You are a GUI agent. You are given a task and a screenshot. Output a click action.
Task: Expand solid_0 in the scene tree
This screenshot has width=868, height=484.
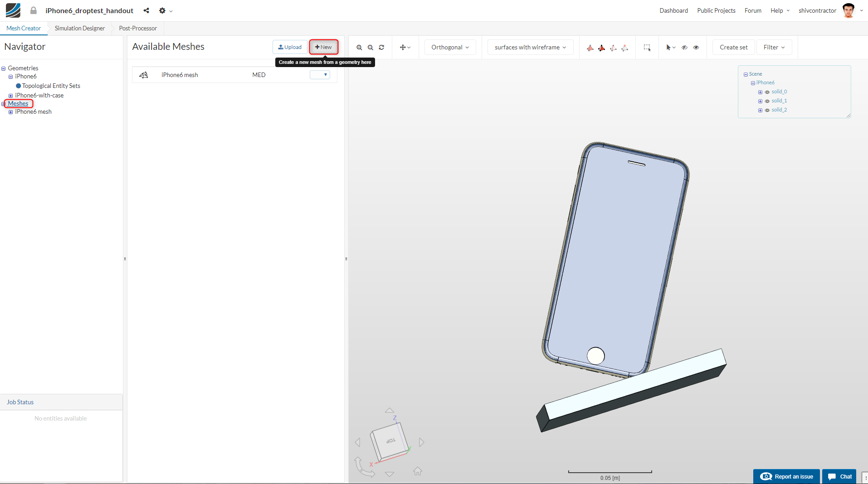760,92
